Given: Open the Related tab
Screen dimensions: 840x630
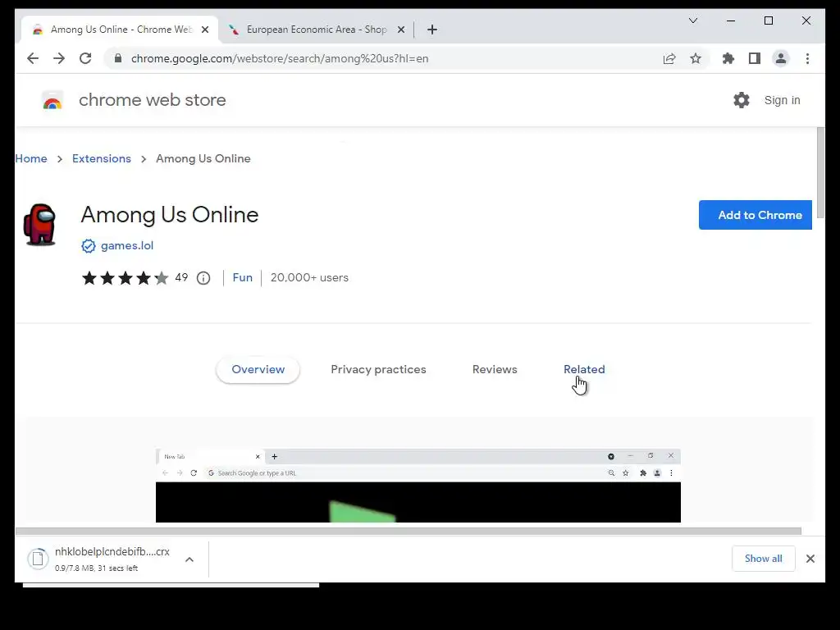Looking at the screenshot, I should (584, 370).
